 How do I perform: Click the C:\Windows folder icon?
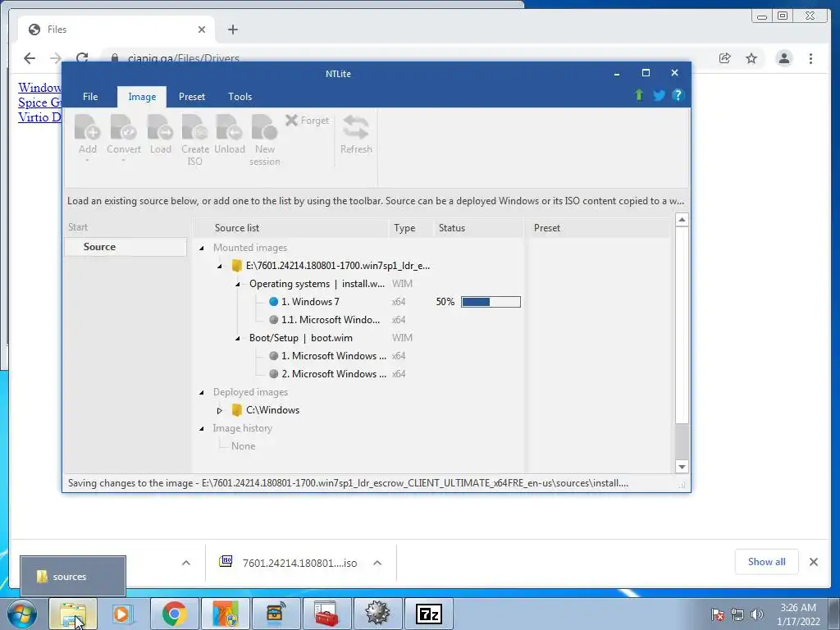click(x=237, y=410)
